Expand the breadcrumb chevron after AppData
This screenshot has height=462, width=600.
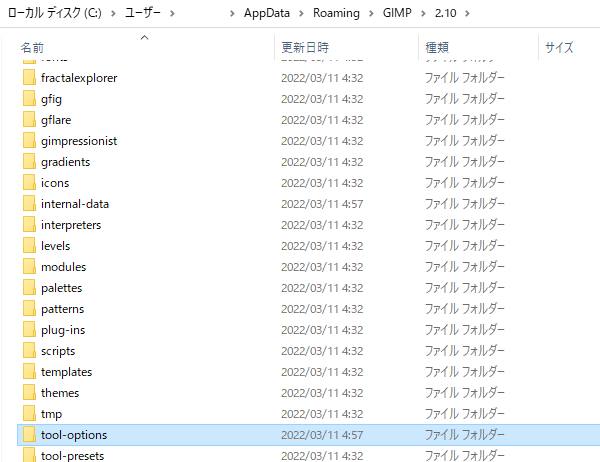[x=302, y=13]
